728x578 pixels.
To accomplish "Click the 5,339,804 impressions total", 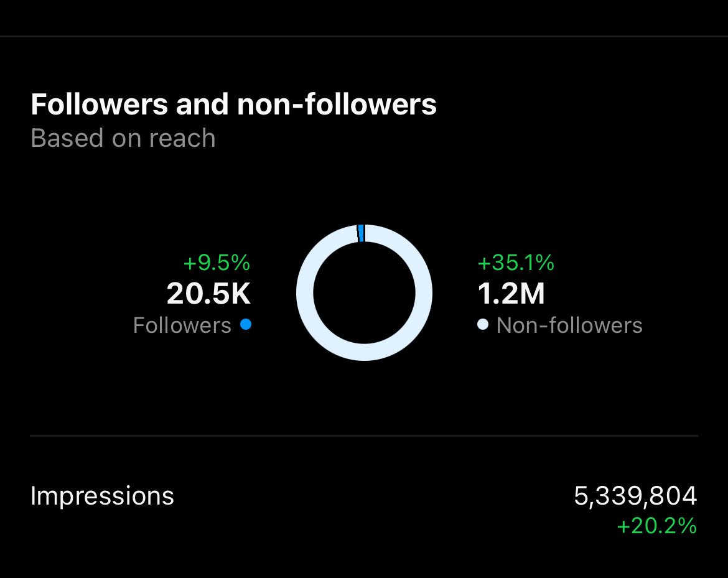I will [635, 496].
